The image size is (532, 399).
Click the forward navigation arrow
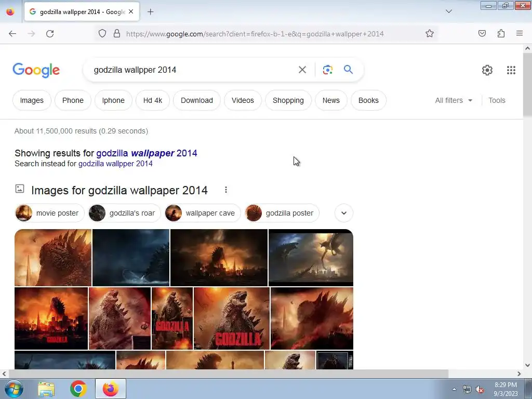(x=31, y=34)
